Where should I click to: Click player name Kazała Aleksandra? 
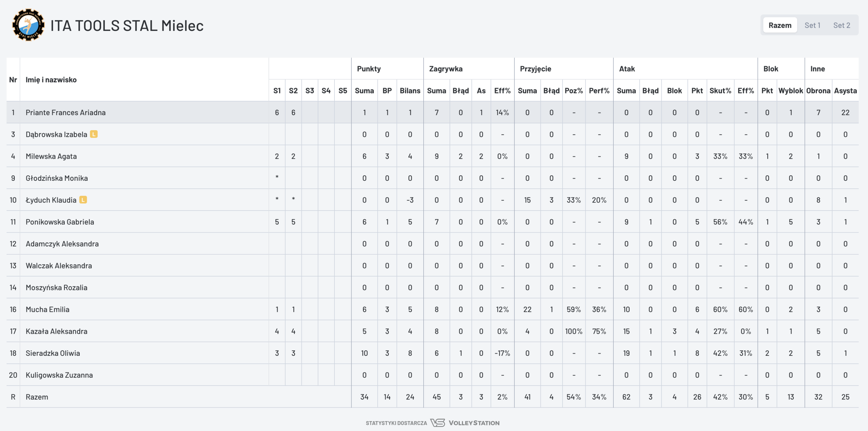click(57, 331)
